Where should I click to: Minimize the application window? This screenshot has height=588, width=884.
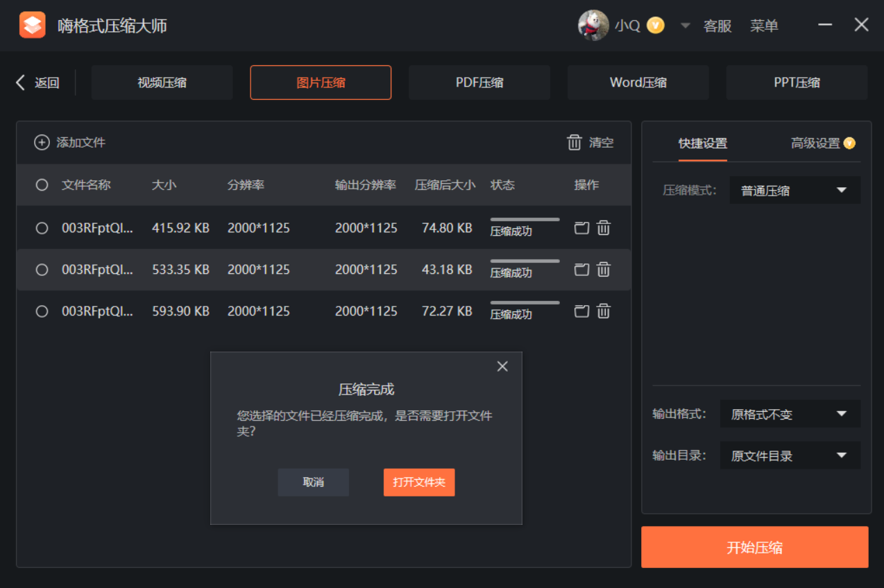point(825,25)
